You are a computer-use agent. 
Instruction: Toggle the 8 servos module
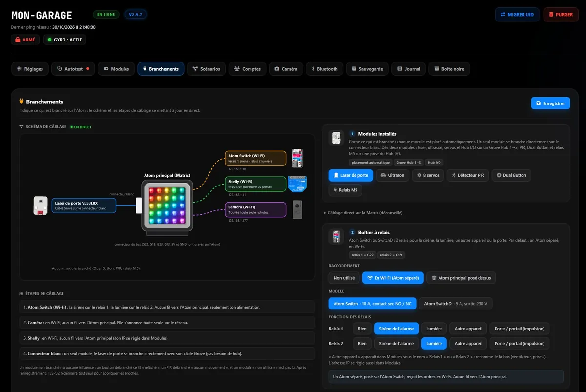point(428,175)
